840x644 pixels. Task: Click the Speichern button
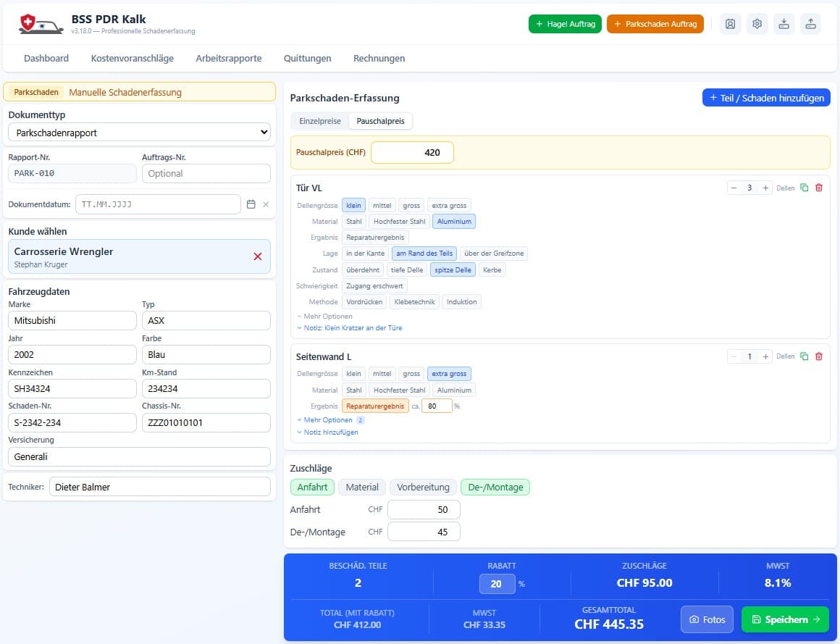[x=785, y=619]
